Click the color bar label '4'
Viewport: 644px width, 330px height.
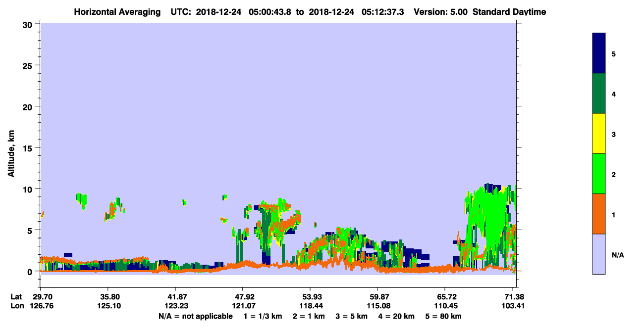614,94
